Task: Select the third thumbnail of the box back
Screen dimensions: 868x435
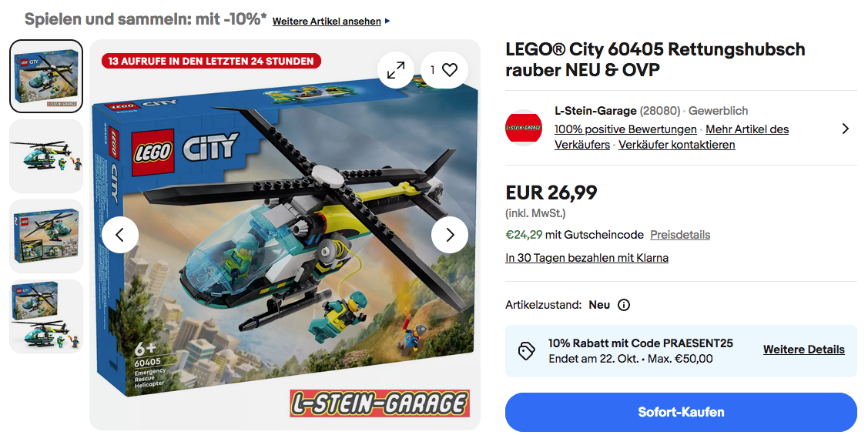Action: [46, 236]
